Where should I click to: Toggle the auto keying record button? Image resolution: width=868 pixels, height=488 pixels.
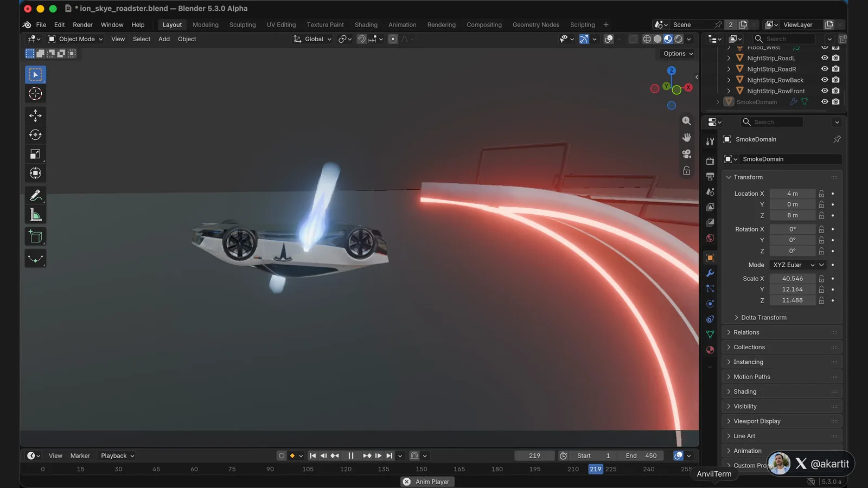click(x=281, y=456)
